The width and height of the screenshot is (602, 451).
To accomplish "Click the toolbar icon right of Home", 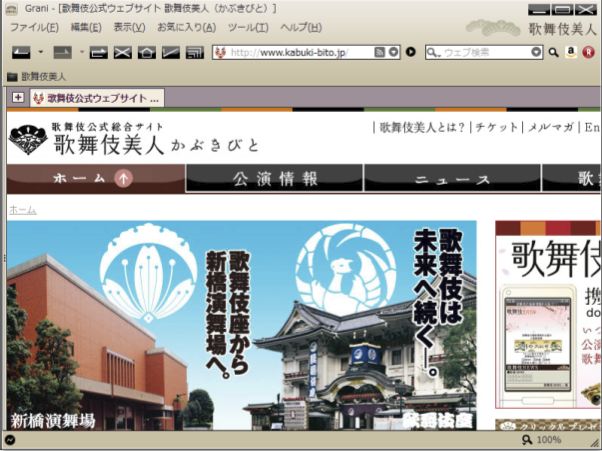I will tap(171, 52).
